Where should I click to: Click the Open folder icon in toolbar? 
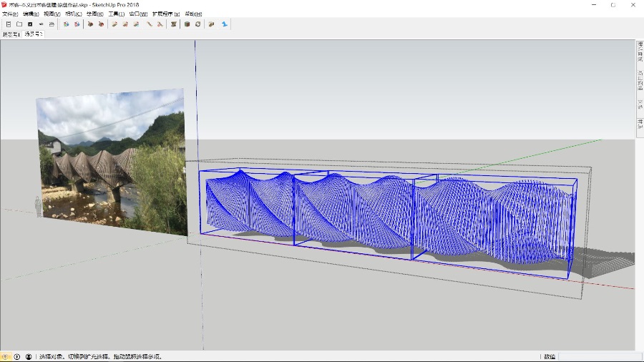[19, 24]
